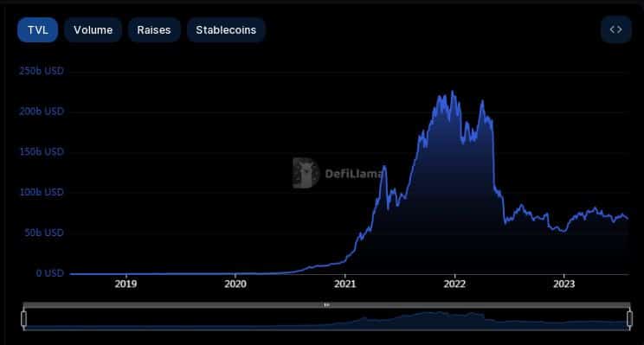Click the 100b USD axis label
This screenshot has width=644, height=345.
(42, 193)
